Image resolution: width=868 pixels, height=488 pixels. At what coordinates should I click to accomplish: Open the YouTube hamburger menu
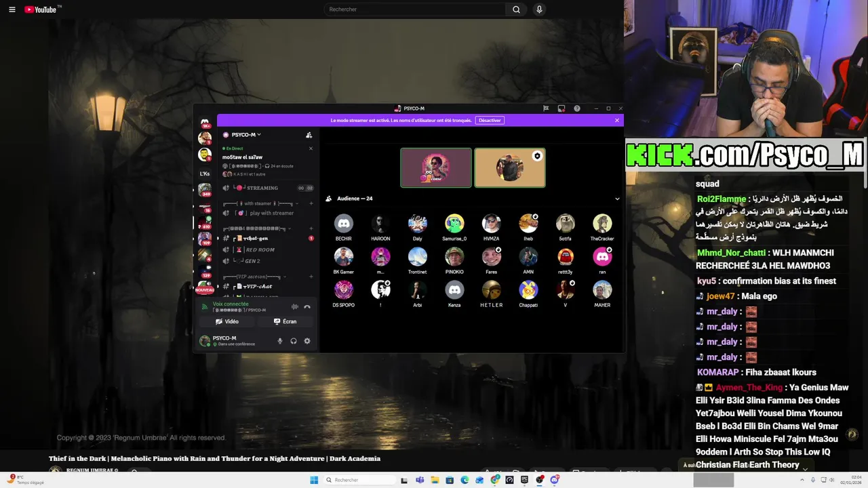[x=12, y=9]
